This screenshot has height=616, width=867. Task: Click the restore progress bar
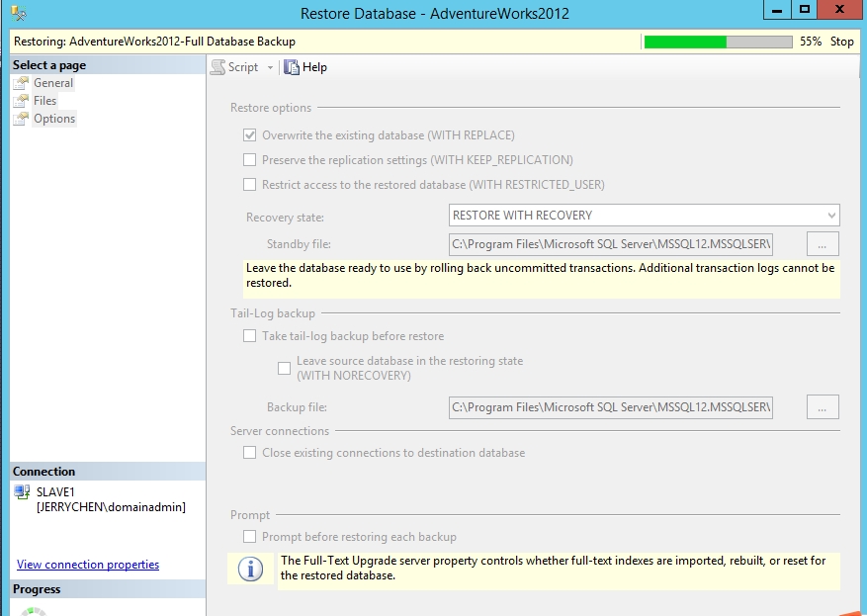[x=719, y=42]
